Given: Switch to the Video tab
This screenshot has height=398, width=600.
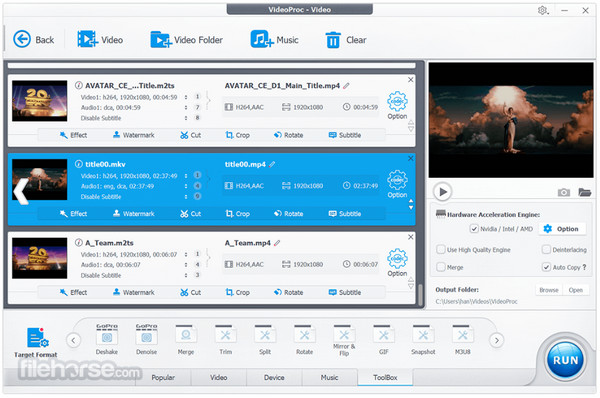Looking at the screenshot, I should point(218,377).
